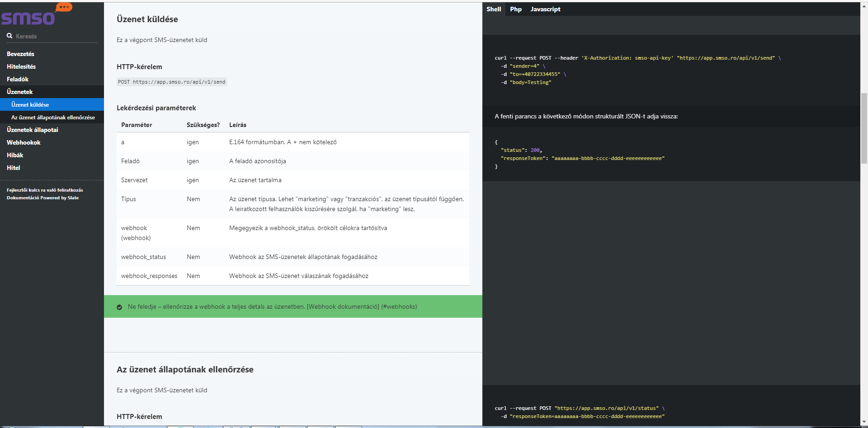The width and height of the screenshot is (868, 428).
Task: Click the Típus parameter cell
Action: point(128,199)
